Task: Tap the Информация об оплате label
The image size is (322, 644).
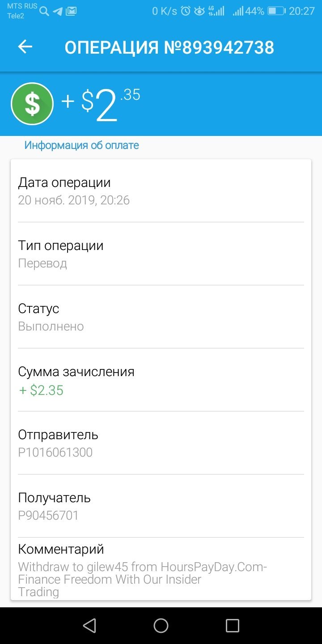Action: (x=81, y=145)
